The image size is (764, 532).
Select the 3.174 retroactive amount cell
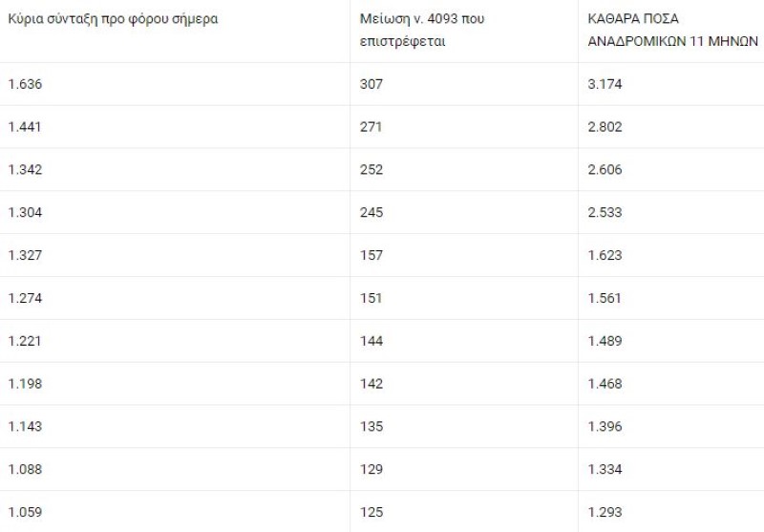click(605, 84)
